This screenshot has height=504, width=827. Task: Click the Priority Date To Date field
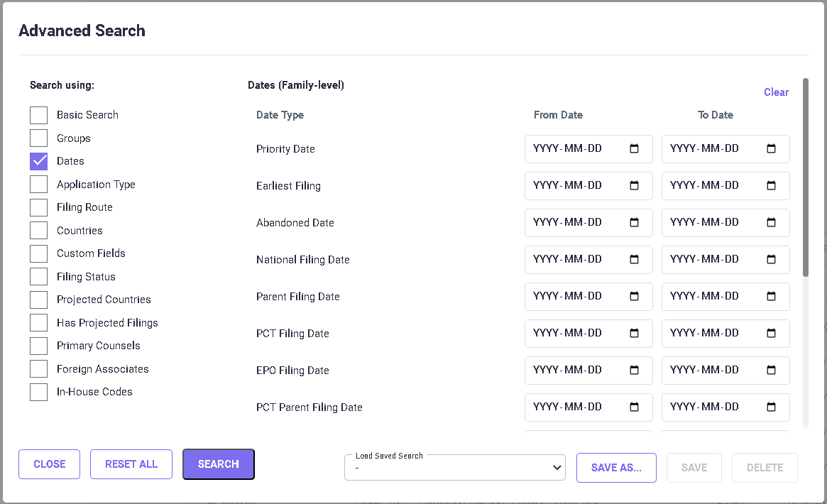point(713,149)
